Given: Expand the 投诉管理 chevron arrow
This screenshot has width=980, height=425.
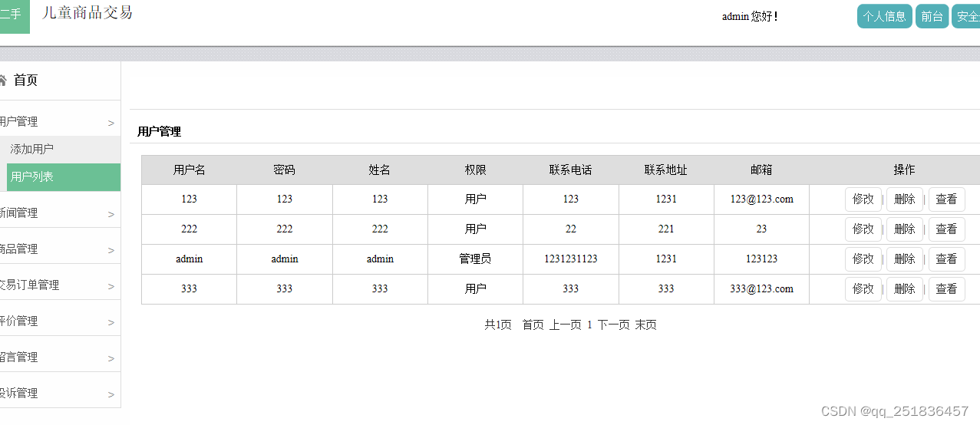Looking at the screenshot, I should tap(111, 395).
